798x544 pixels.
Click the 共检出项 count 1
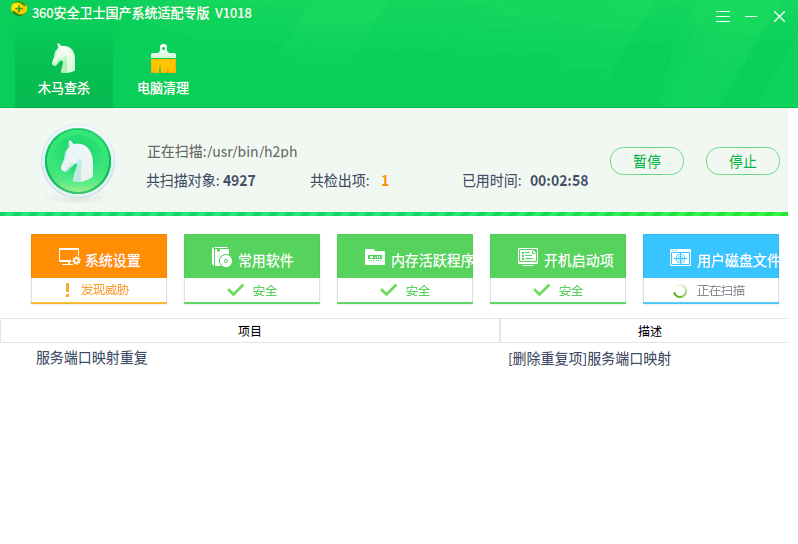(x=385, y=181)
